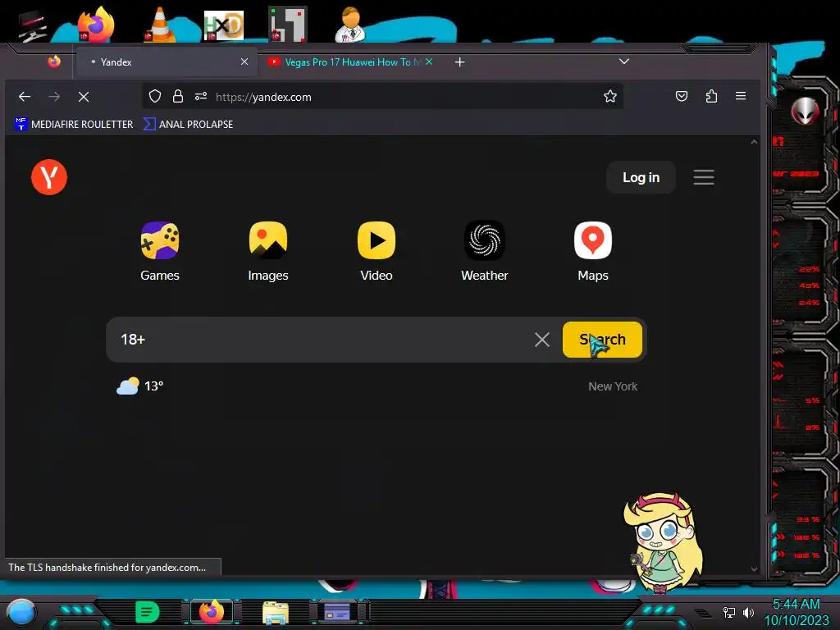
Task: Open VLC cone desktop shortcut
Action: tap(159, 24)
